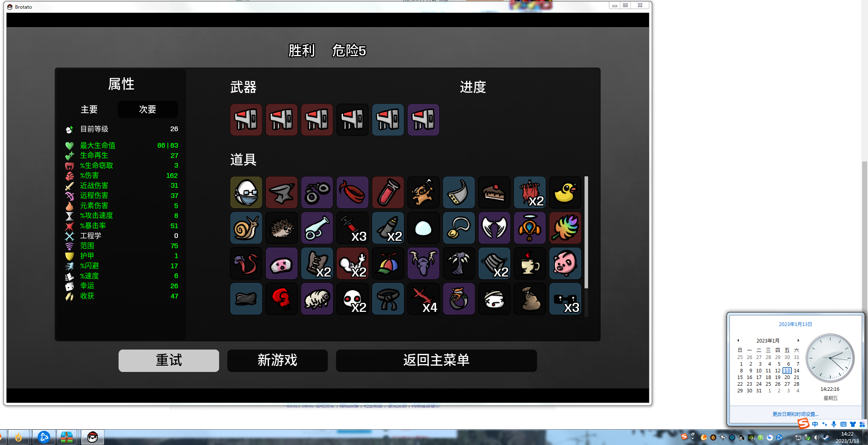Click the bone x2 item icon
The height and width of the screenshot is (445, 868).
352,264
